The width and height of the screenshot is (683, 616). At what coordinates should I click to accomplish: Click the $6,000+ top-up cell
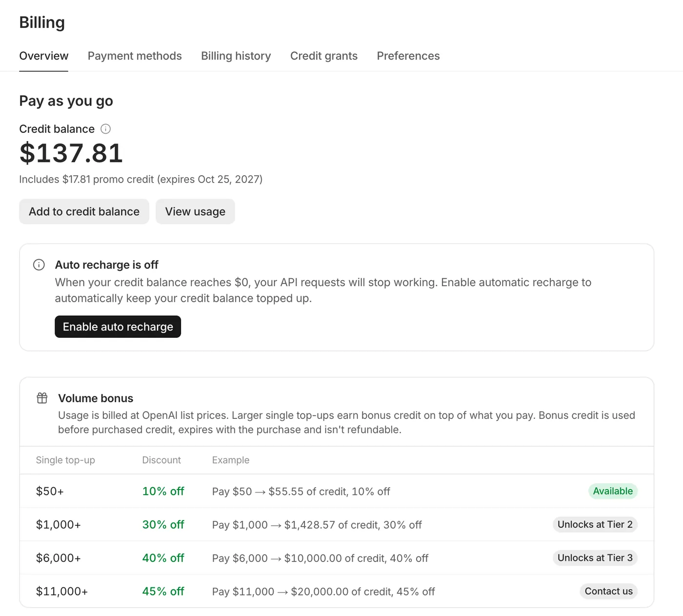58,558
